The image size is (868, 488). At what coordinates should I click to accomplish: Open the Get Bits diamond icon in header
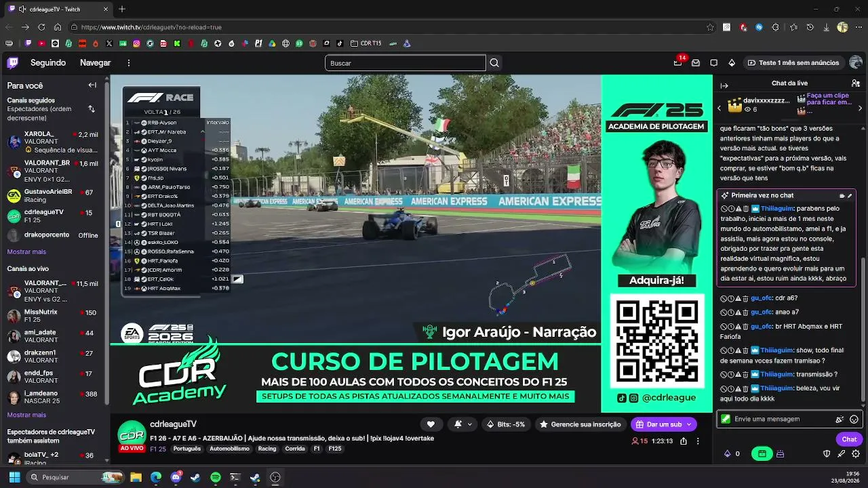point(732,62)
